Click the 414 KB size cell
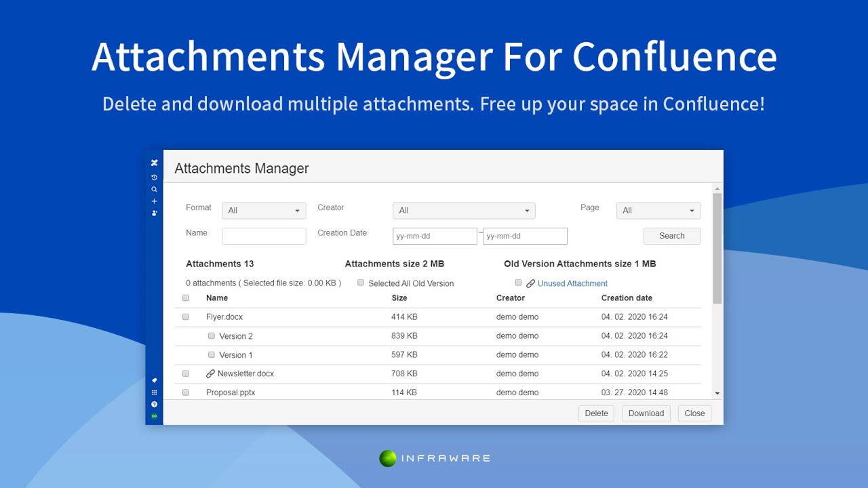The image size is (868, 488). click(404, 317)
